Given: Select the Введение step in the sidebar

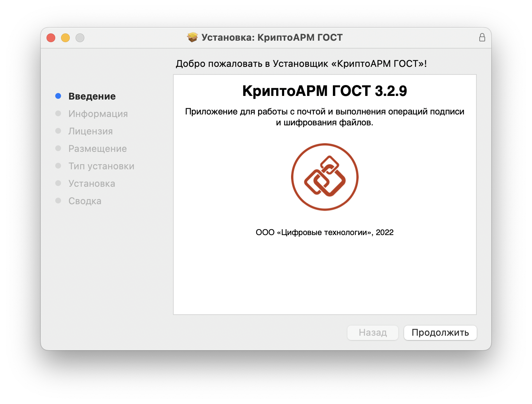Looking at the screenshot, I should pos(92,96).
